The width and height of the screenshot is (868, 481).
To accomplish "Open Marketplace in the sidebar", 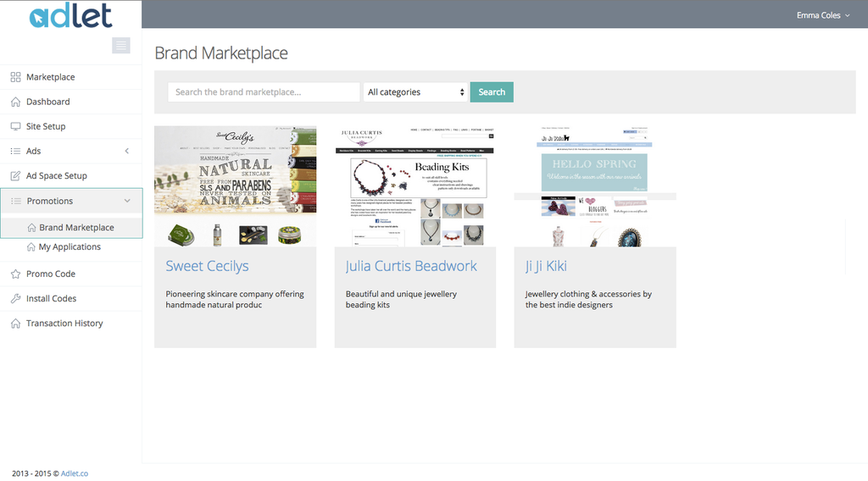I will click(x=71, y=77).
